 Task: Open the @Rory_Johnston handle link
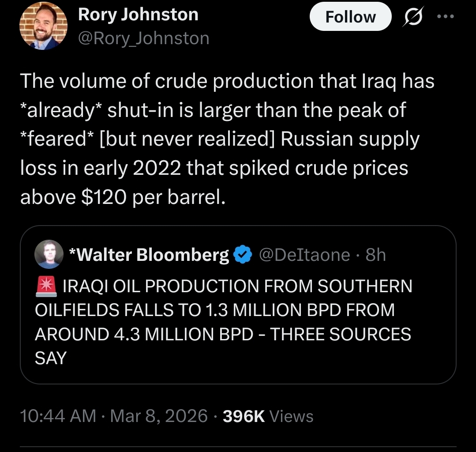click(x=143, y=39)
